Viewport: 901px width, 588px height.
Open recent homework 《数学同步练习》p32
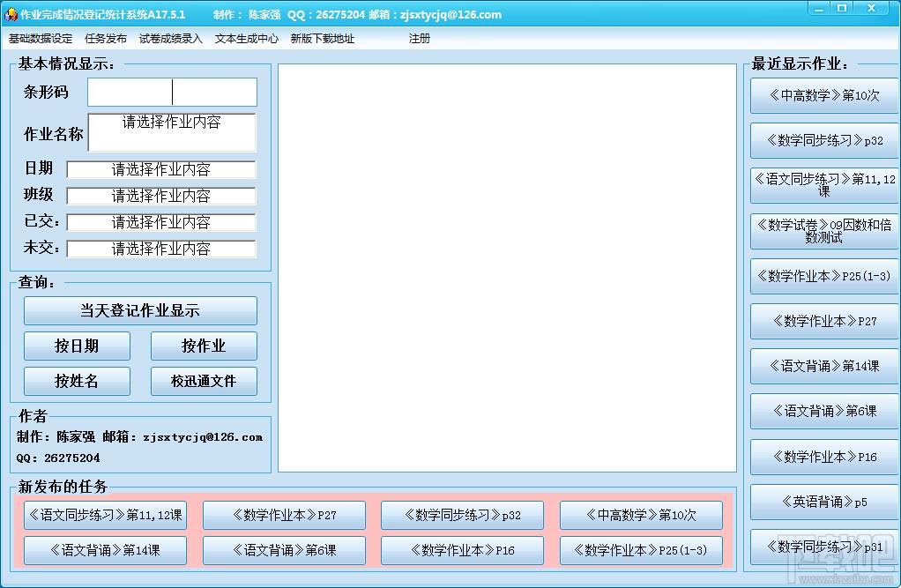824,140
